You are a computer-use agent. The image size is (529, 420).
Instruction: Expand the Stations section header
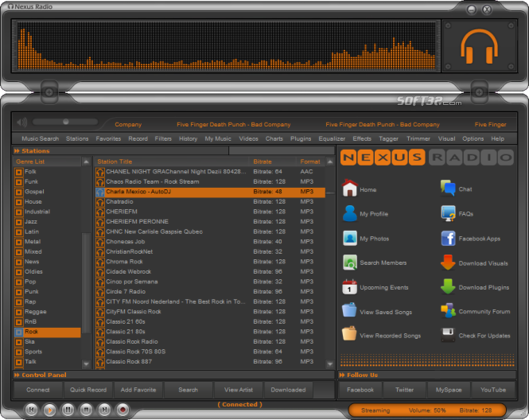pos(32,151)
